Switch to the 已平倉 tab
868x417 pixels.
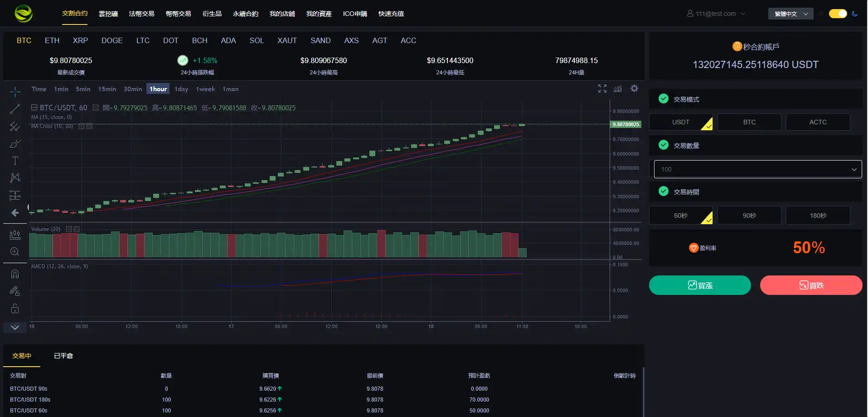(x=63, y=356)
